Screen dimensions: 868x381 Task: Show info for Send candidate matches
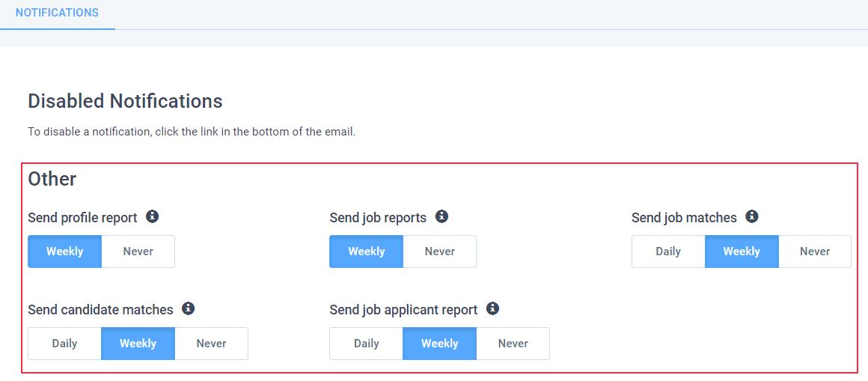tap(189, 308)
